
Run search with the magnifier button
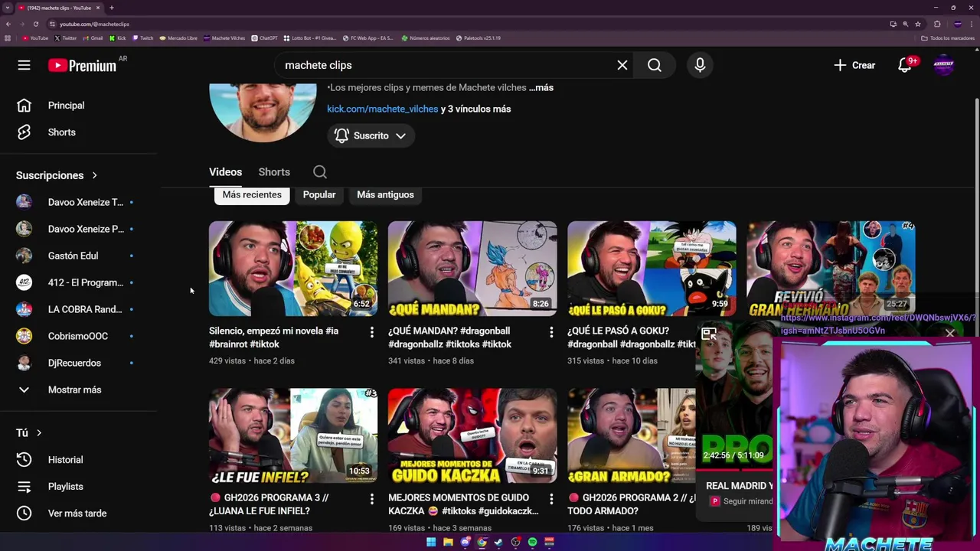click(x=655, y=65)
